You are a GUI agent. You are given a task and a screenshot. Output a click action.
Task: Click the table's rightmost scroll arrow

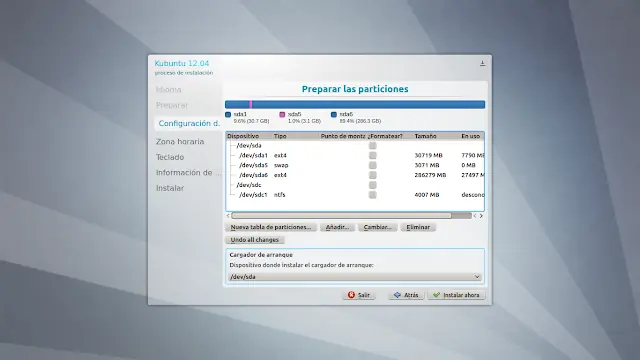point(481,216)
